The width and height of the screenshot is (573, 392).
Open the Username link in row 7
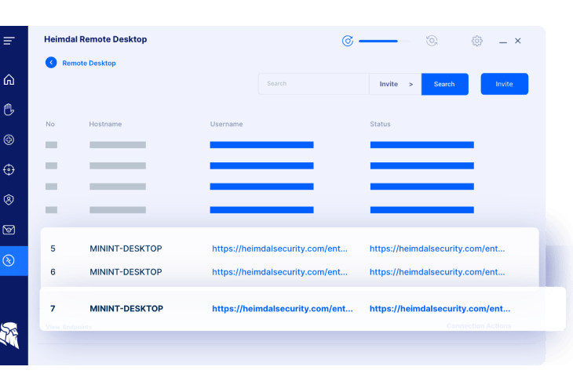[x=283, y=309]
